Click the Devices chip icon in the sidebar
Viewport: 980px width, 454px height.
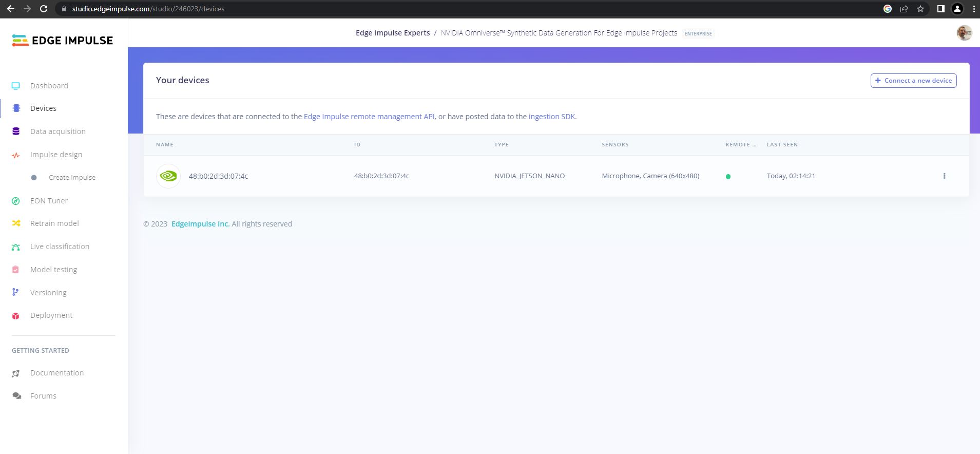pyautogui.click(x=16, y=108)
